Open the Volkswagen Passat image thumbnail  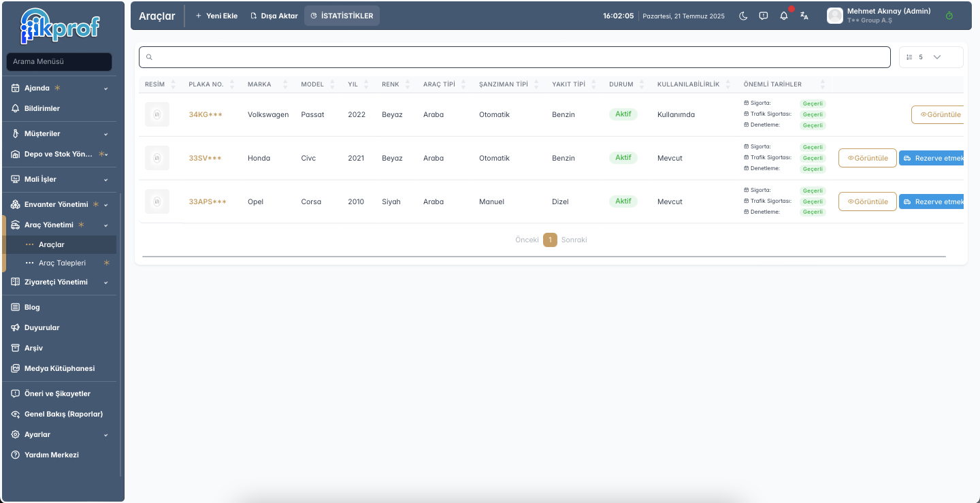point(157,114)
